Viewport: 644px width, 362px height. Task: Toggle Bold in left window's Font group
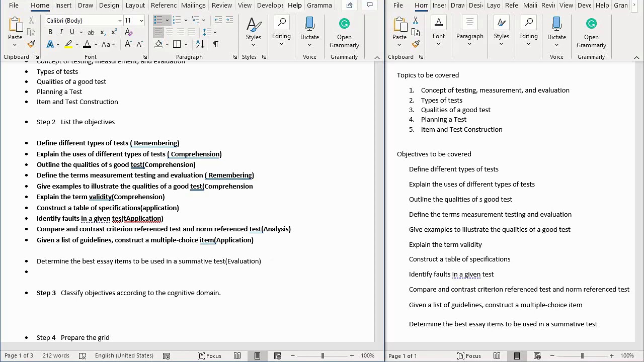click(x=50, y=32)
